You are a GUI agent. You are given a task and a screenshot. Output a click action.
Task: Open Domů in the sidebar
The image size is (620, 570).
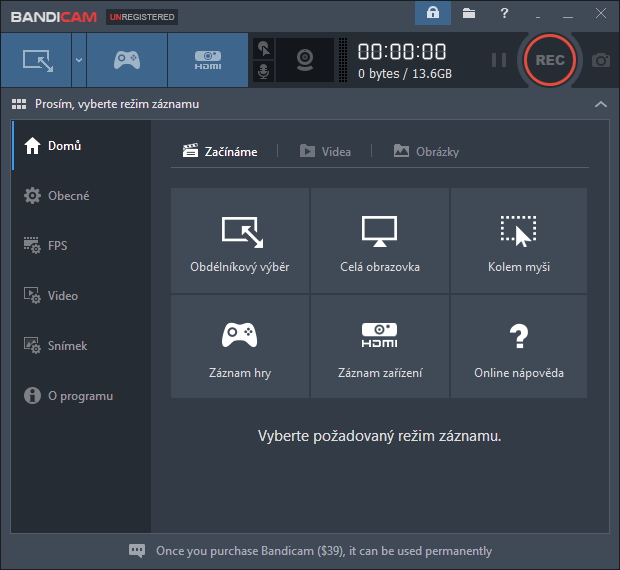(81, 146)
